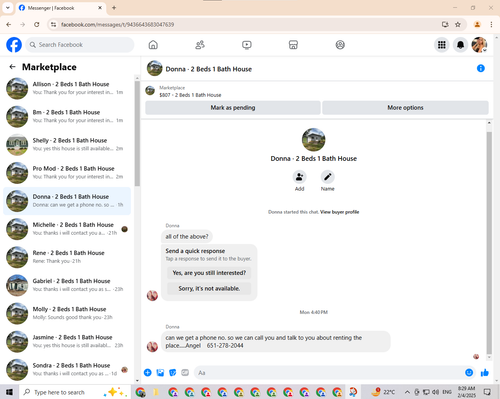The image size is (500, 399).
Task: Send 'Sorry, it's not available.' quick response
Action: [x=209, y=288]
